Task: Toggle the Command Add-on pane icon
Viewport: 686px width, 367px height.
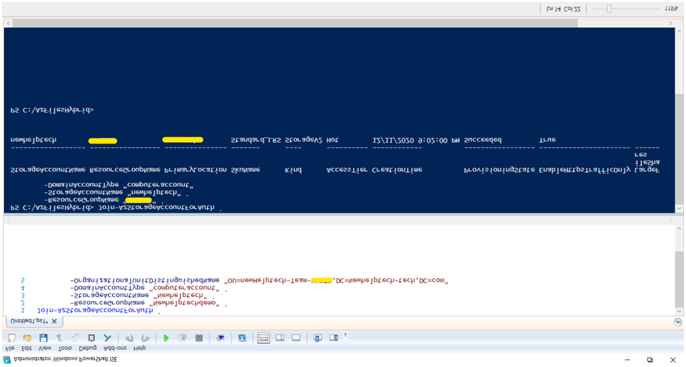Action: 333,338
